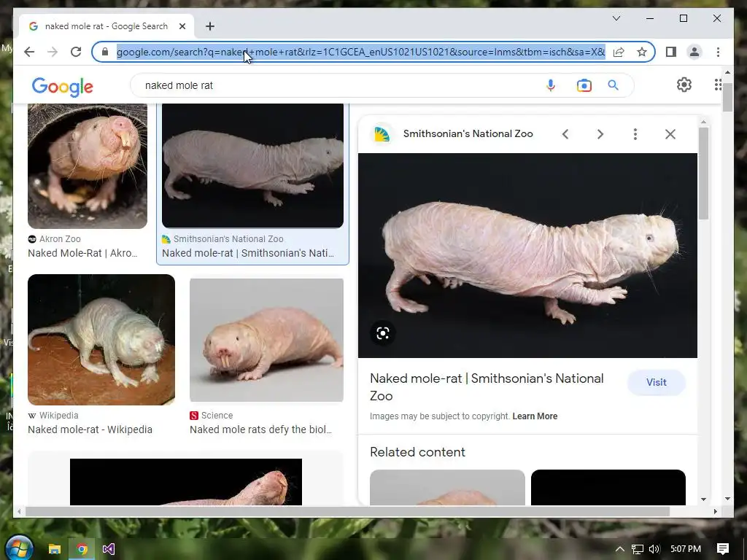Click the Google logo
This screenshot has height=560, width=747.
tap(63, 86)
